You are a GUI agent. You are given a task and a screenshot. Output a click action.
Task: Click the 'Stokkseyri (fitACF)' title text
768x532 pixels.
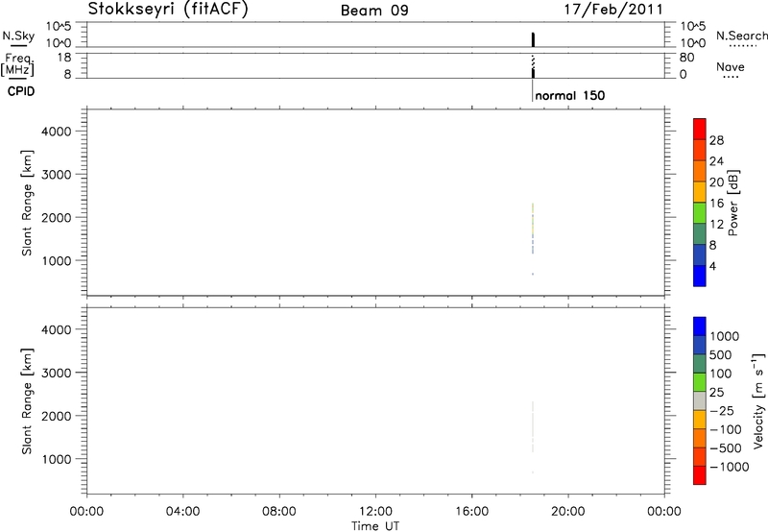point(168,9)
